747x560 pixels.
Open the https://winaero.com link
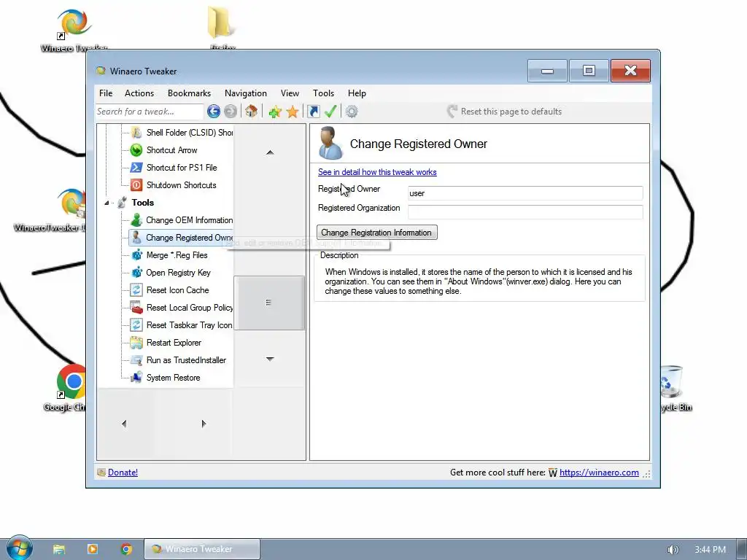coord(599,472)
